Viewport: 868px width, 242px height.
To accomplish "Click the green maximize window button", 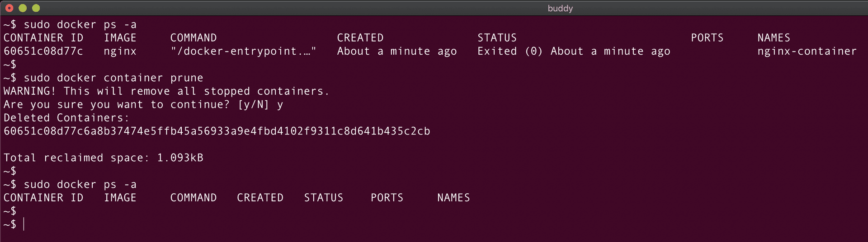I will coord(36,8).
